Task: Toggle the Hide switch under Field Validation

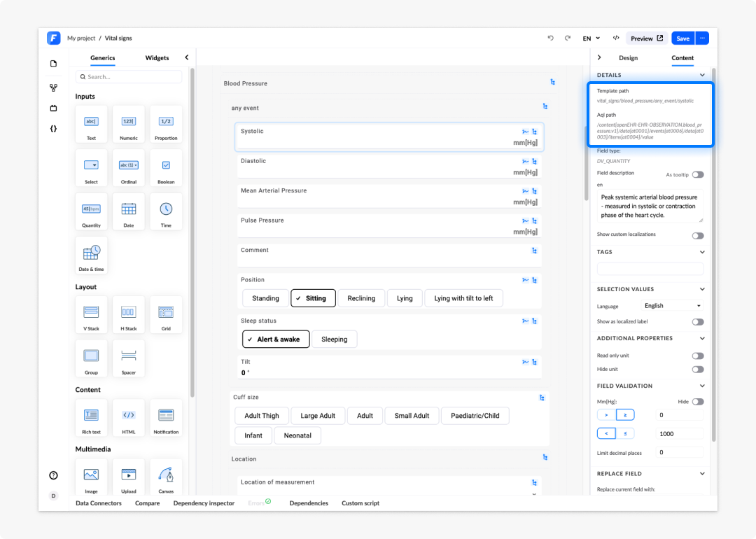Action: point(698,402)
